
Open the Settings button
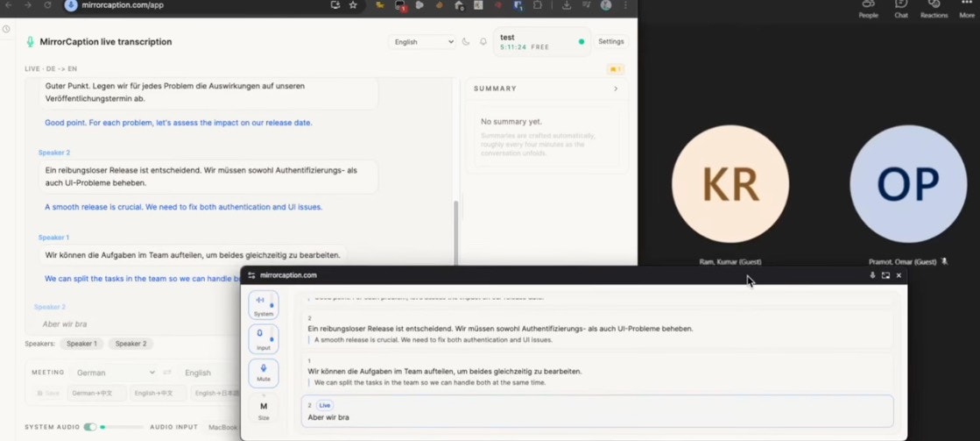[x=610, y=42]
